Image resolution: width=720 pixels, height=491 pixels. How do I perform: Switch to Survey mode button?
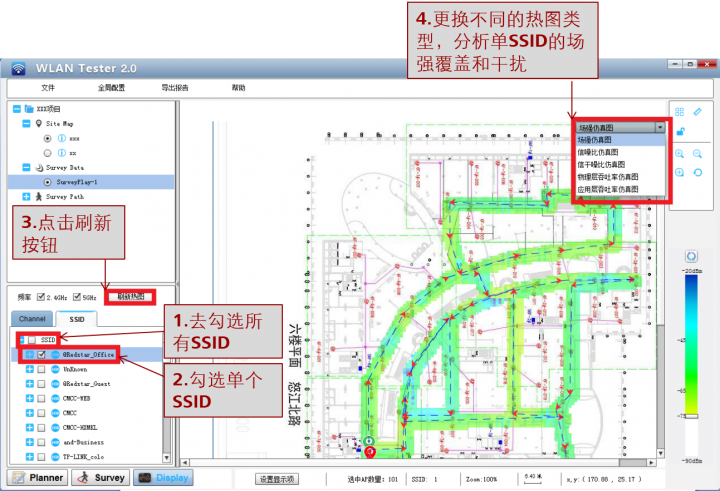click(101, 478)
